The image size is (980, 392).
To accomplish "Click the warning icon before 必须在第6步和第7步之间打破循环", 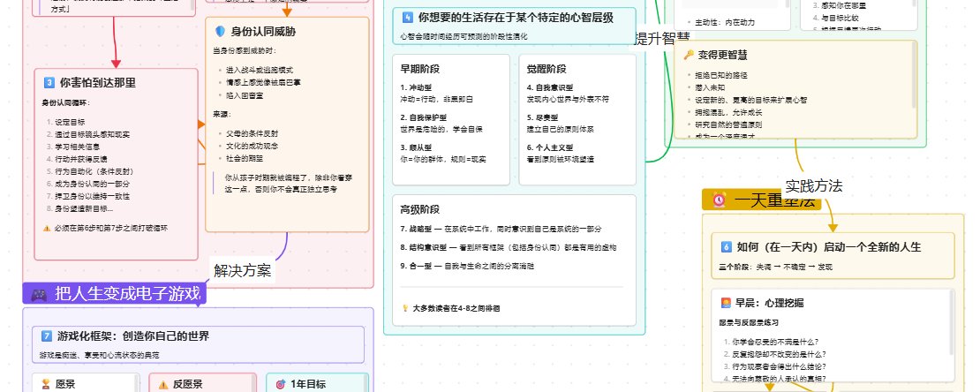I will pos(46,228).
